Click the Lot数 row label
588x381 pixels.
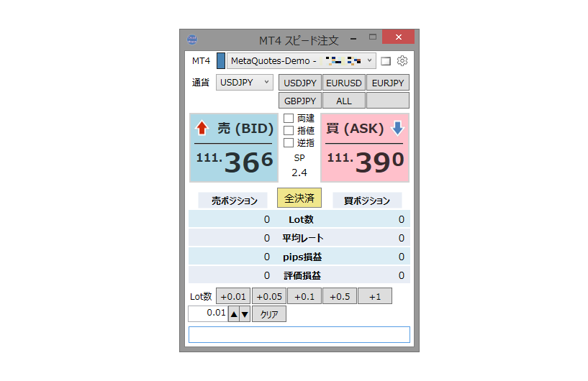[301, 219]
